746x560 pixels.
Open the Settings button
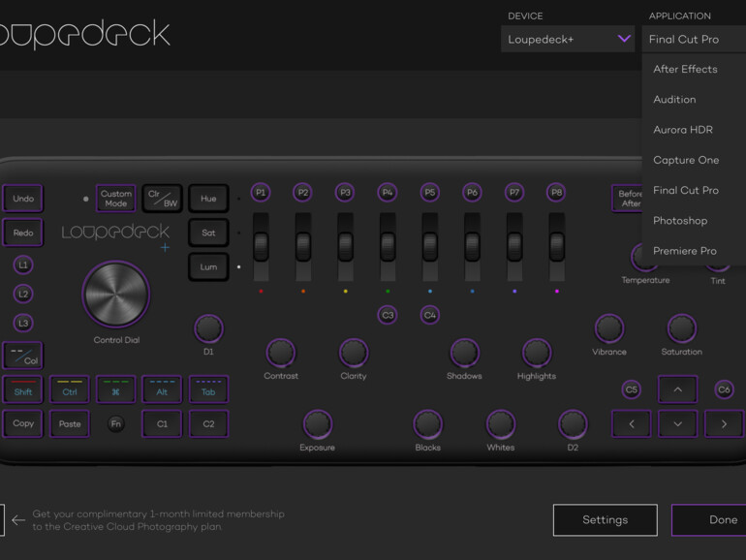coord(605,520)
